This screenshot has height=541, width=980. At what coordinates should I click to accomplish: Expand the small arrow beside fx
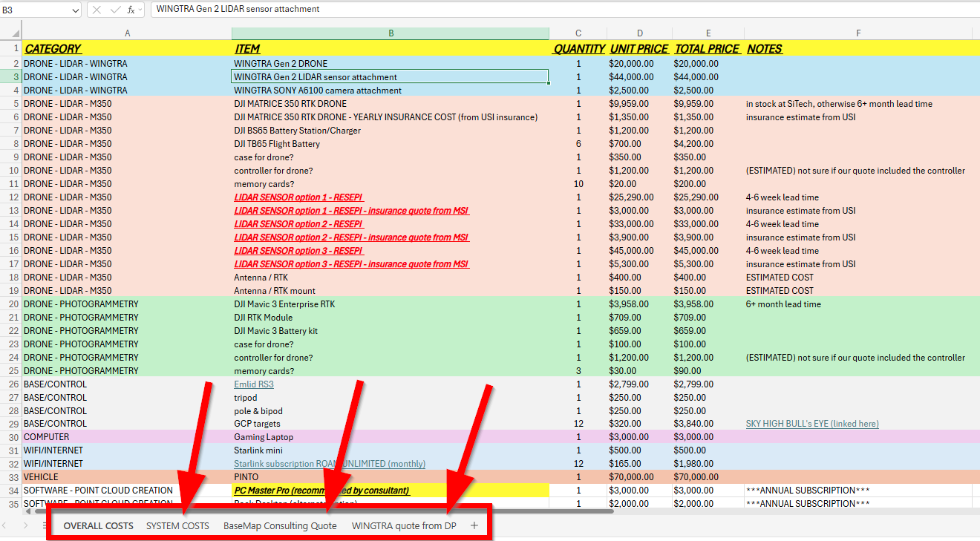(140, 10)
